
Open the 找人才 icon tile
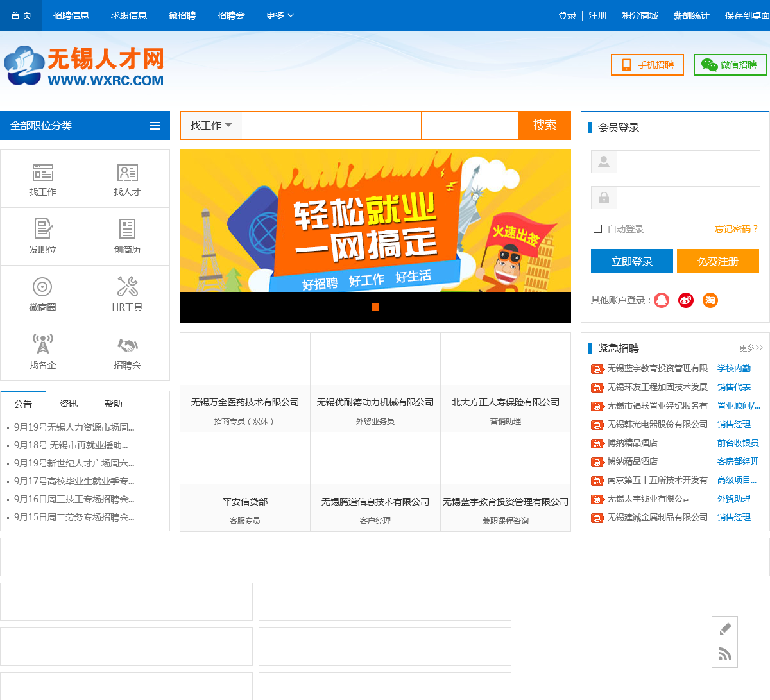pyautogui.click(x=127, y=179)
